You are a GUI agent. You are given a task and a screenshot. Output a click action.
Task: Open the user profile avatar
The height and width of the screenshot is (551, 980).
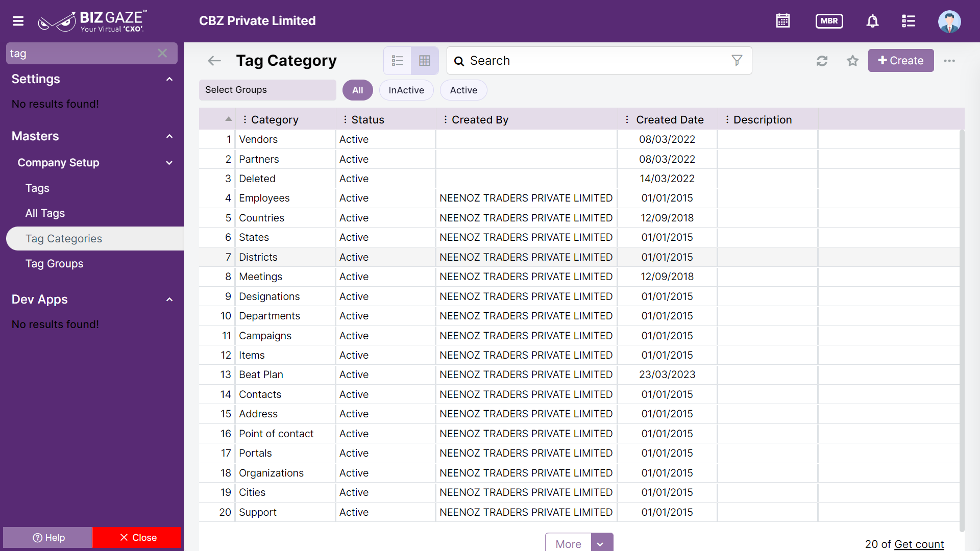949,21
